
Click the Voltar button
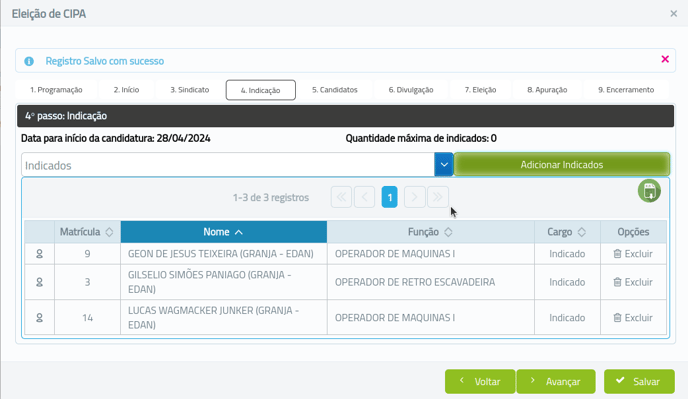click(480, 381)
